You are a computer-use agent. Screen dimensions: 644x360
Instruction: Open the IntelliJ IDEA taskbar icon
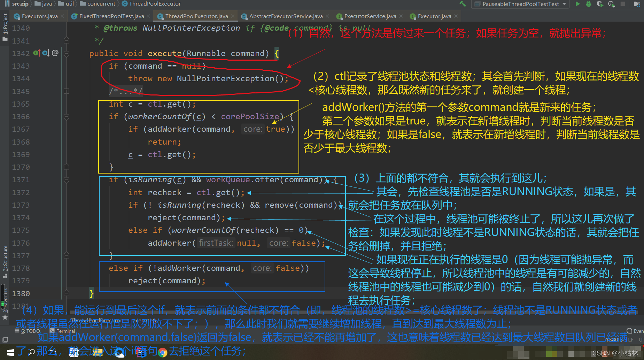coord(141,352)
